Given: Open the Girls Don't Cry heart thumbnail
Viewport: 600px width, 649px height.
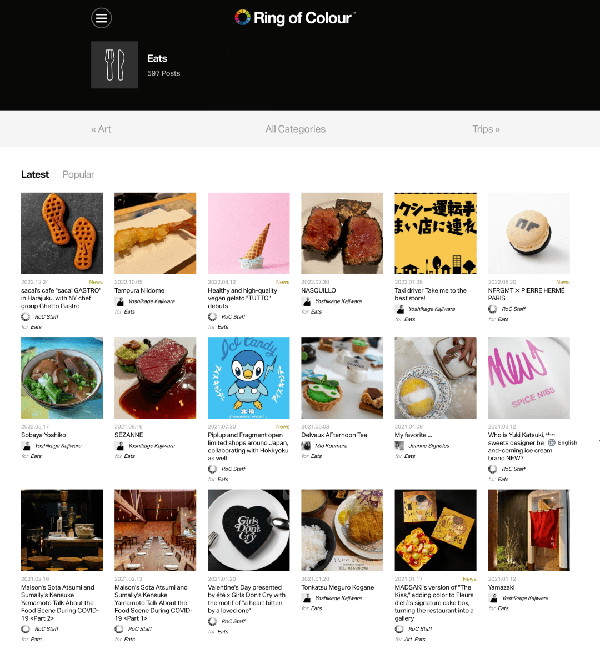Looking at the screenshot, I should (x=249, y=530).
